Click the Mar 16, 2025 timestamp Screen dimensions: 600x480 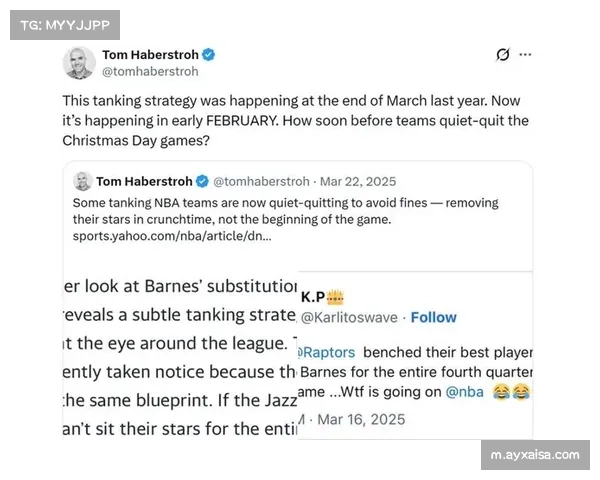click(x=357, y=419)
